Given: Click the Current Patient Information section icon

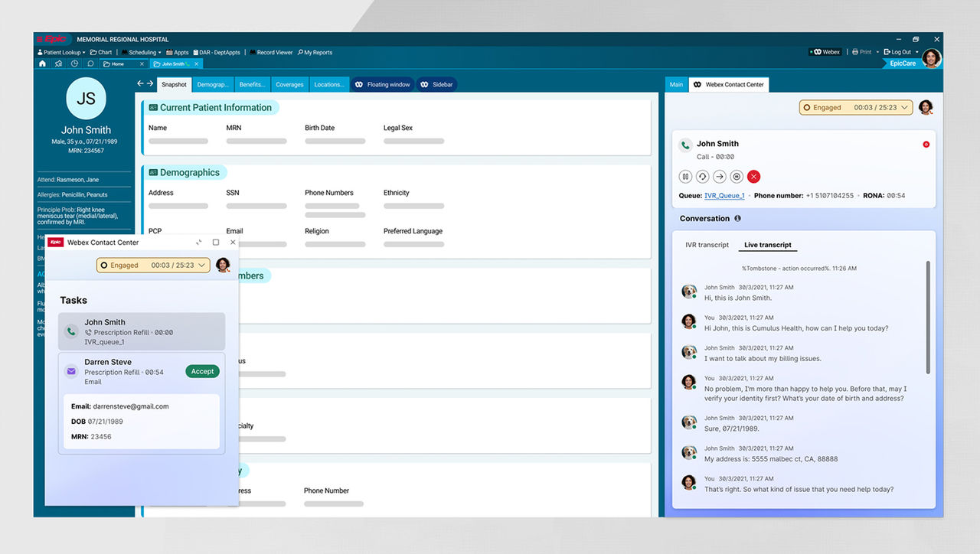Looking at the screenshot, I should pos(153,108).
